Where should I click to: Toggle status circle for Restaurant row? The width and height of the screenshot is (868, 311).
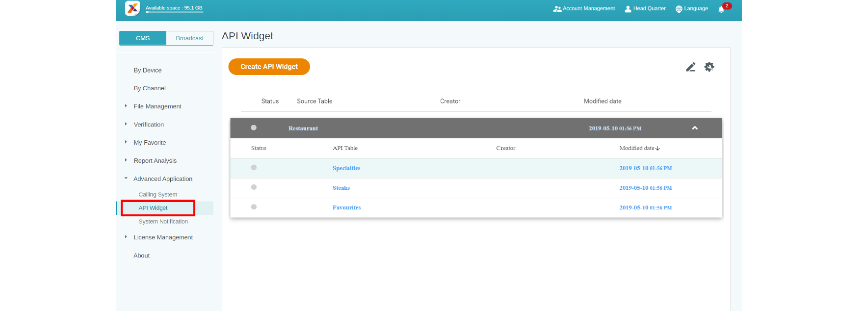[x=254, y=128]
